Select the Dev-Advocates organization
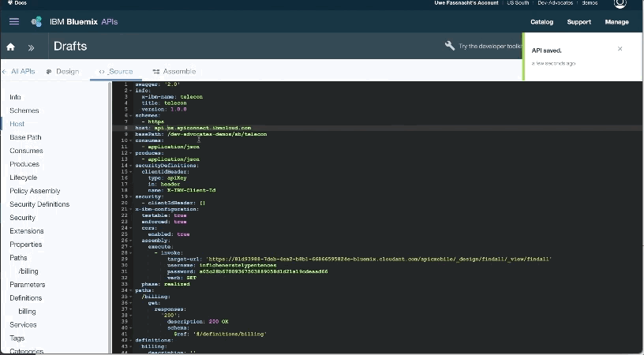This screenshot has height=355, width=644. point(556,3)
